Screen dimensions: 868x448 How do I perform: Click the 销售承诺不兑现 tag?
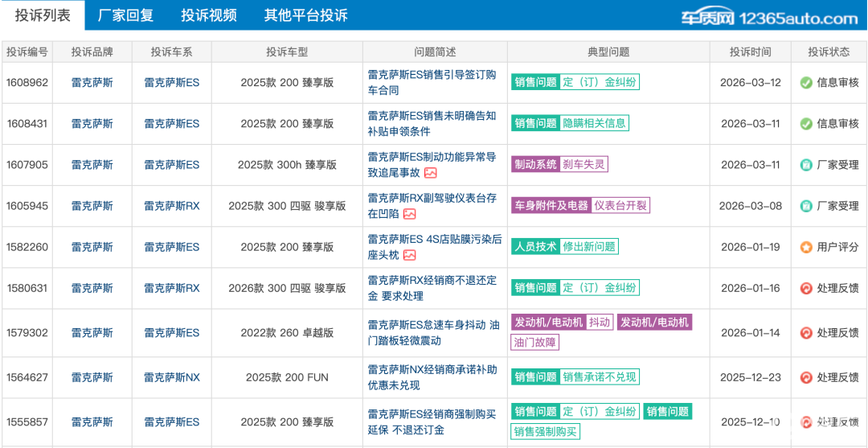point(600,377)
